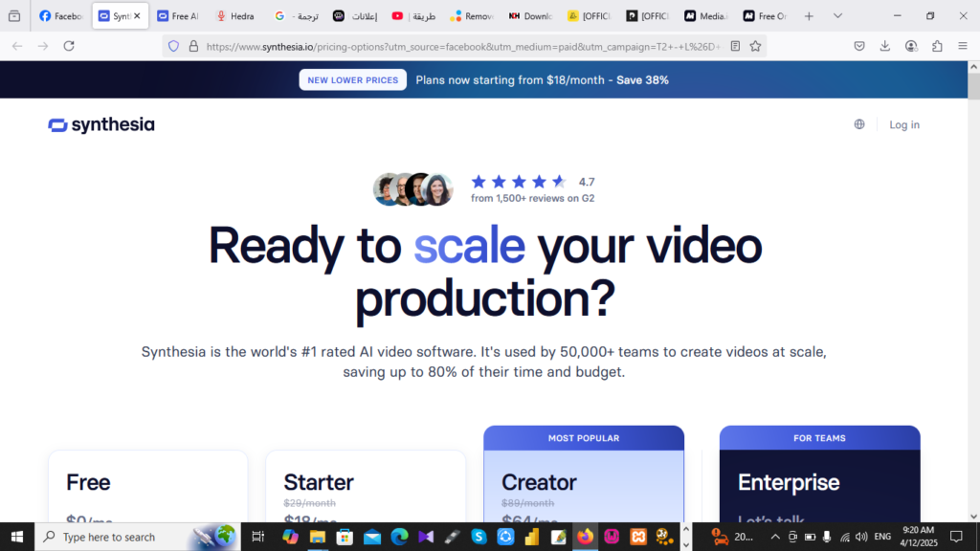Click the Type here to search box
Image resolution: width=980 pixels, height=551 pixels.
point(138,537)
